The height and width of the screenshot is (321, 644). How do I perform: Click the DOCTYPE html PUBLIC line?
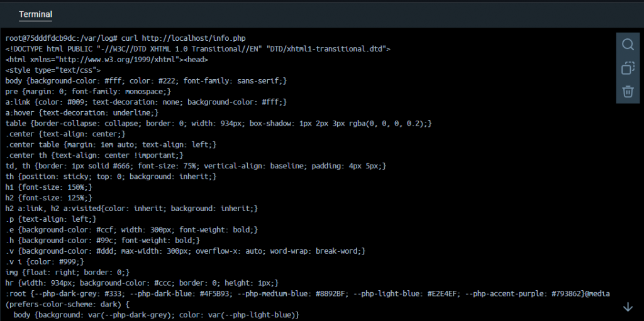[x=198, y=49]
